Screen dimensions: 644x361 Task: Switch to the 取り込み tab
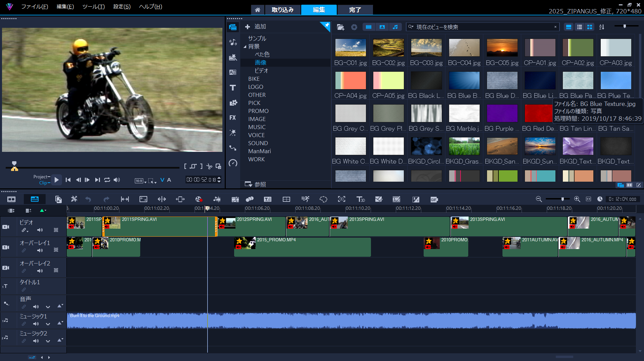coord(282,10)
